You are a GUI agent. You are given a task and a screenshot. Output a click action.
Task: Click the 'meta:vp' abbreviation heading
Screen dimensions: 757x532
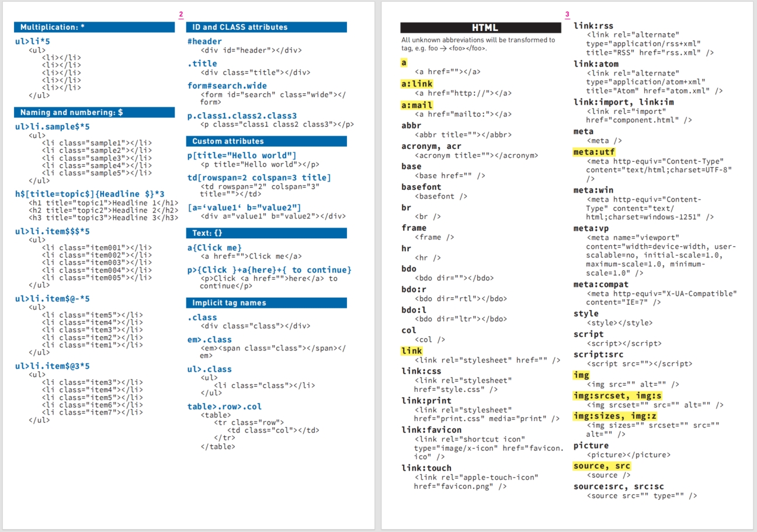click(x=591, y=228)
